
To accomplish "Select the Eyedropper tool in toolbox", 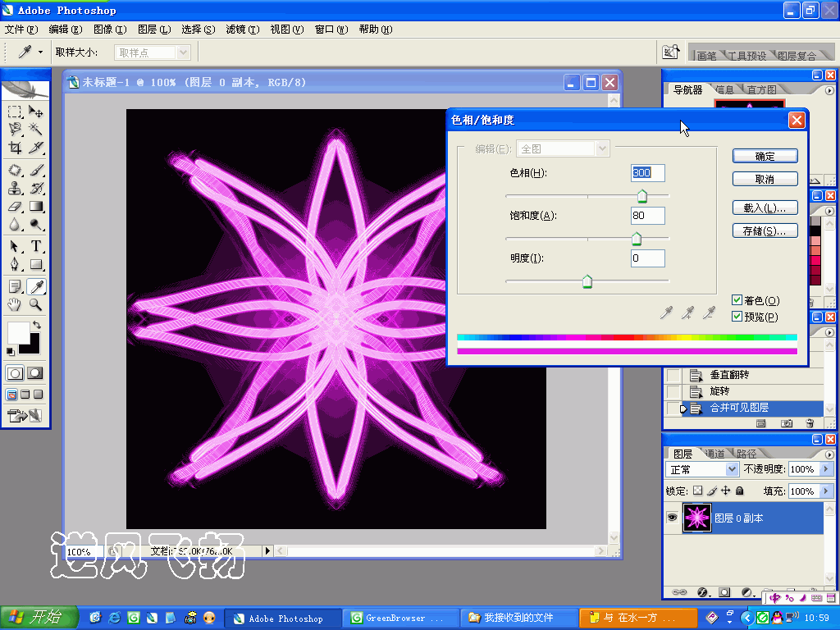I will [36, 286].
